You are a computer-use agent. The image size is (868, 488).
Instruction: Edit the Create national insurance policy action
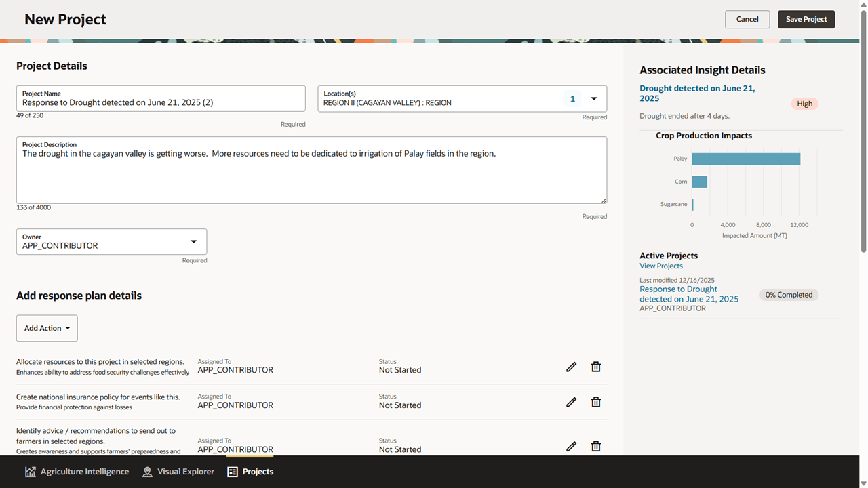[571, 402]
